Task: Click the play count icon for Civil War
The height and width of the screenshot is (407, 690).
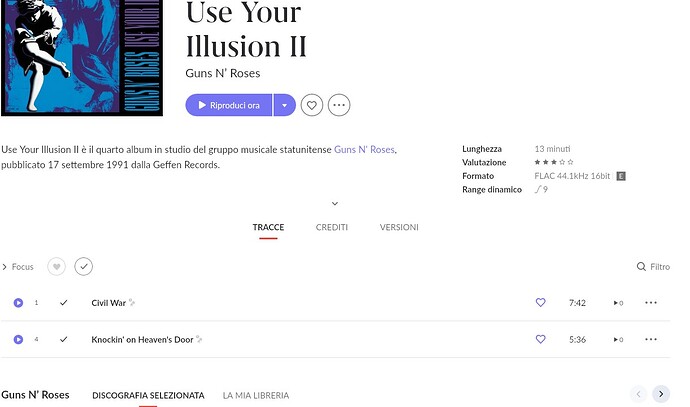Action: click(618, 303)
